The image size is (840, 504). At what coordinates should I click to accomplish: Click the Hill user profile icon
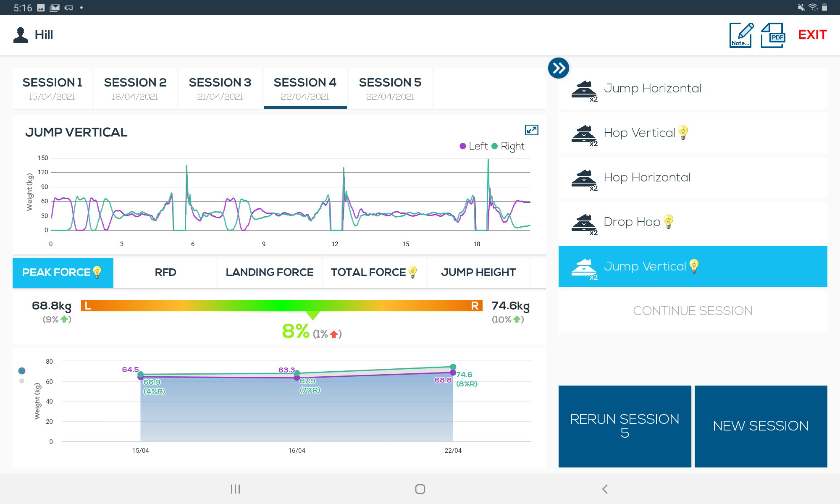point(20,35)
